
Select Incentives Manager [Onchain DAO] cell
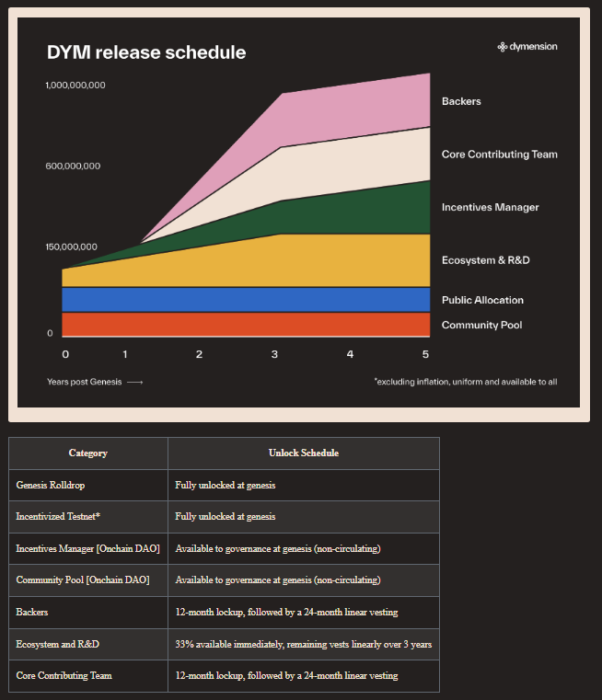click(x=88, y=548)
